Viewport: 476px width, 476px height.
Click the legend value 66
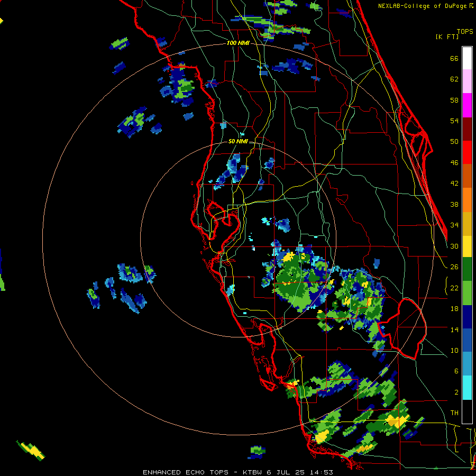[x=454, y=59]
